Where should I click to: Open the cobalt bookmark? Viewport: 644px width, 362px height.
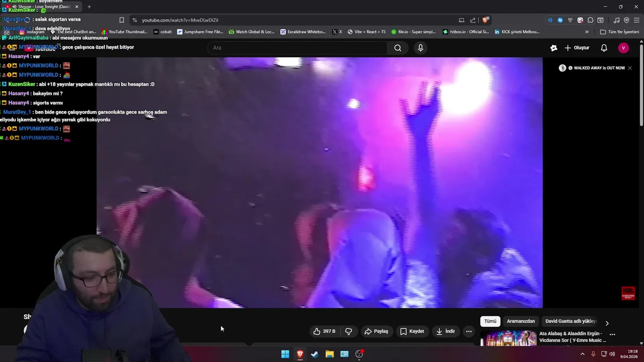[x=163, y=32]
